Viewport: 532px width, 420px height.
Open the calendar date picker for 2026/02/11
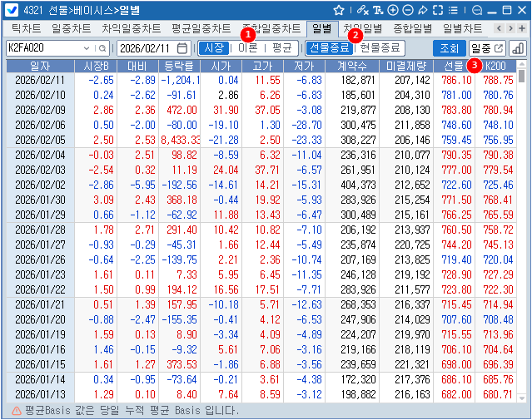click(x=182, y=48)
